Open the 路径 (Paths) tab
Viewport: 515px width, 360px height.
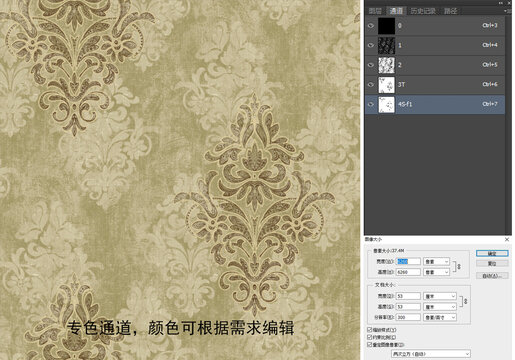coord(451,11)
